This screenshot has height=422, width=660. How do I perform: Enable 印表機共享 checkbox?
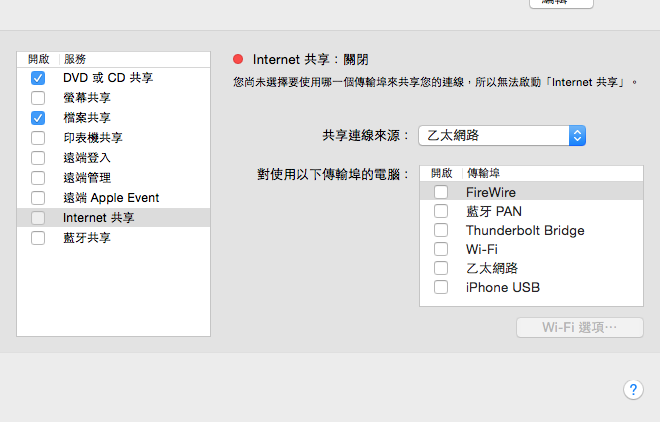[38, 138]
